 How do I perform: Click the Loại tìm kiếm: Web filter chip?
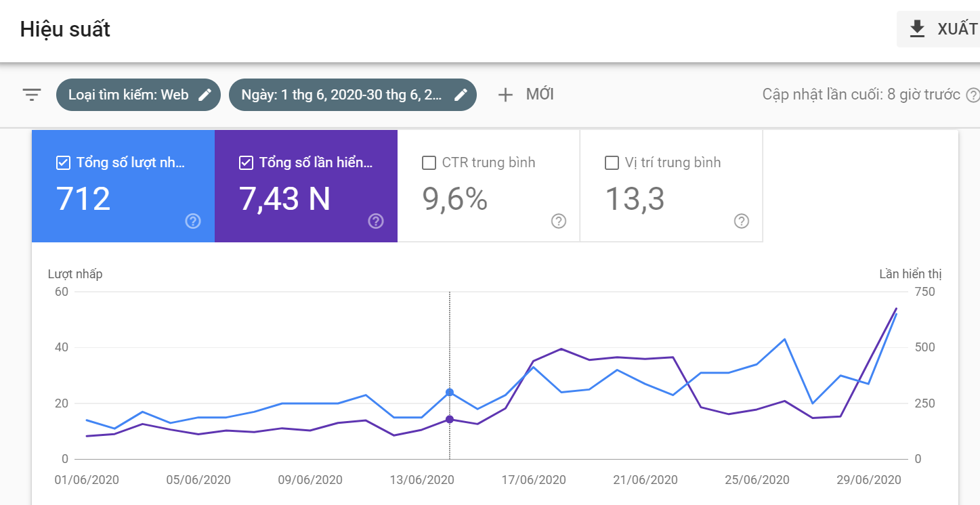[138, 95]
